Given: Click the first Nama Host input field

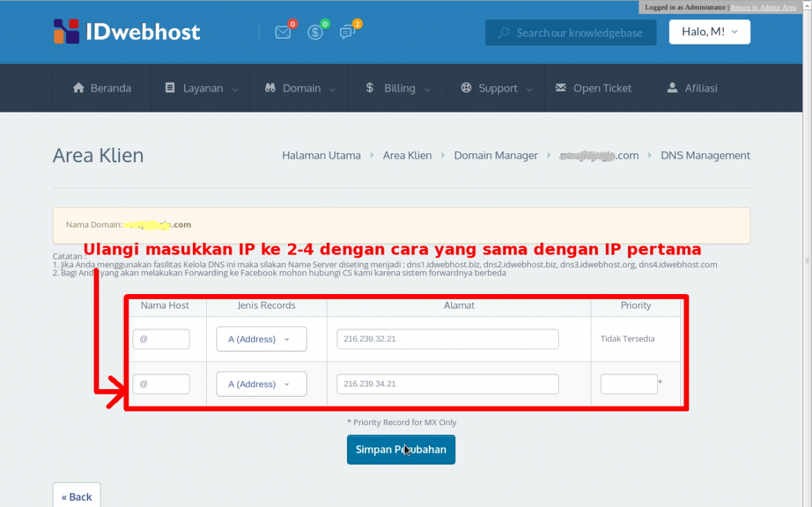Looking at the screenshot, I should 161,338.
